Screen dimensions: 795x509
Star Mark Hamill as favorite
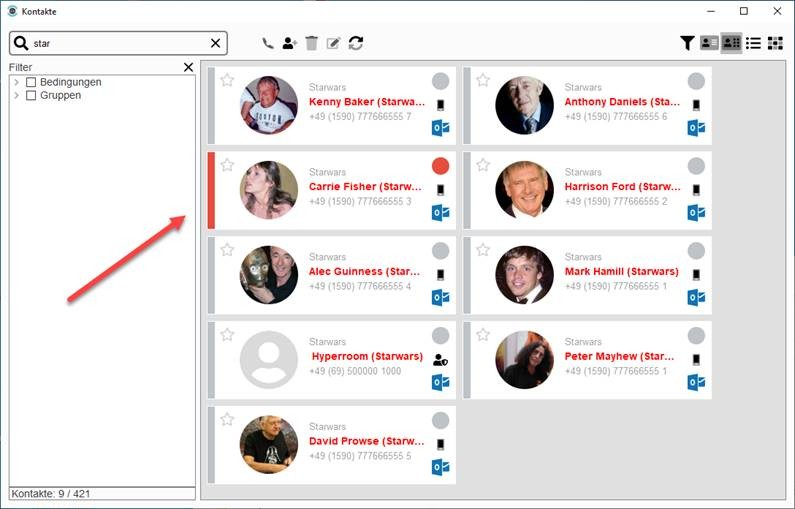tap(483, 249)
